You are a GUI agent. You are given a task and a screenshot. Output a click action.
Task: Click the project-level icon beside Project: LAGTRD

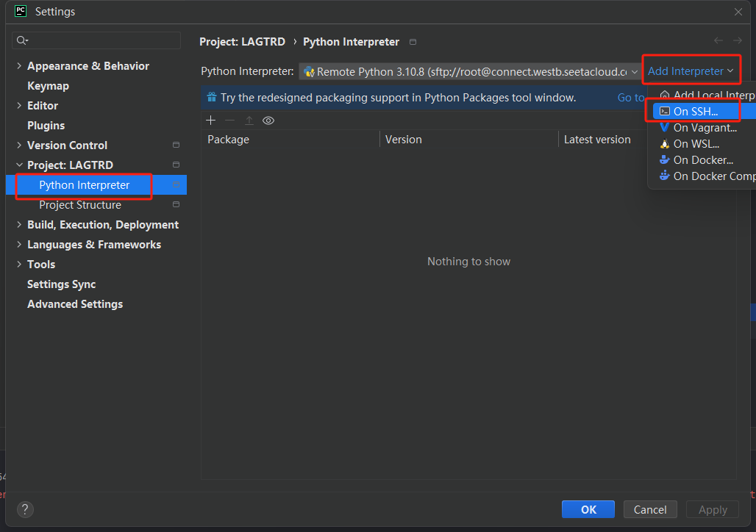pos(176,165)
